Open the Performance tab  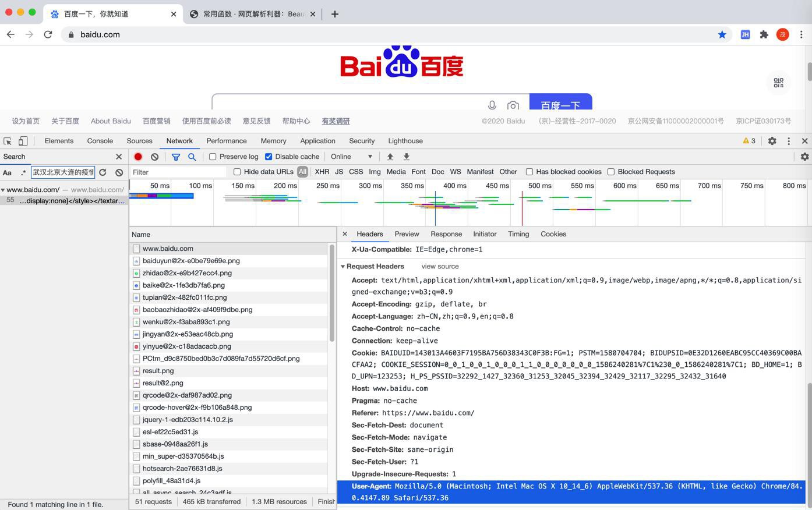(227, 141)
